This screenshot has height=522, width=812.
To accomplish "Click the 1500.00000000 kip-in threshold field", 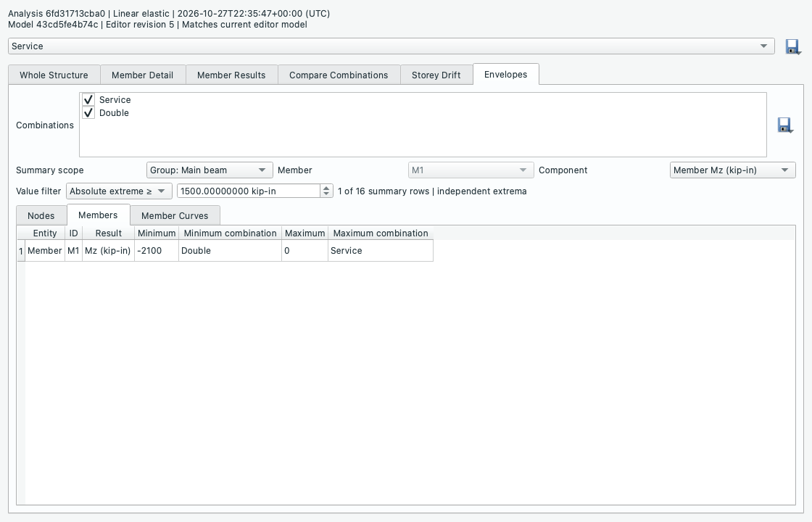I will [x=249, y=191].
